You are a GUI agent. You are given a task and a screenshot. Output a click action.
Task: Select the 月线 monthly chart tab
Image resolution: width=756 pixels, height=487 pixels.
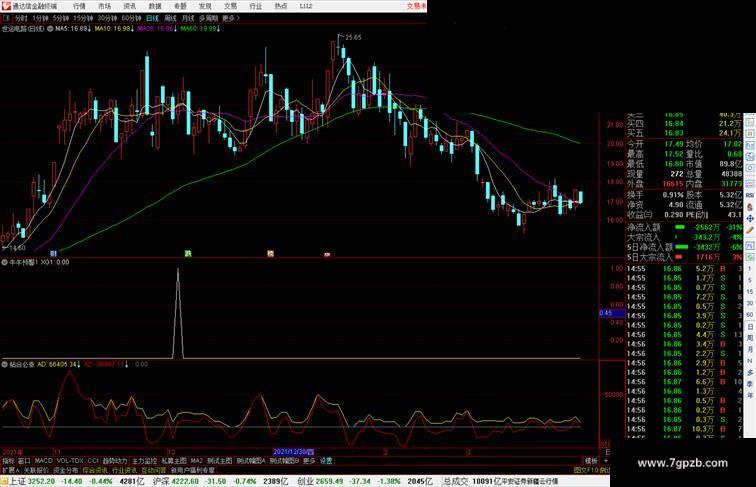click(x=188, y=18)
